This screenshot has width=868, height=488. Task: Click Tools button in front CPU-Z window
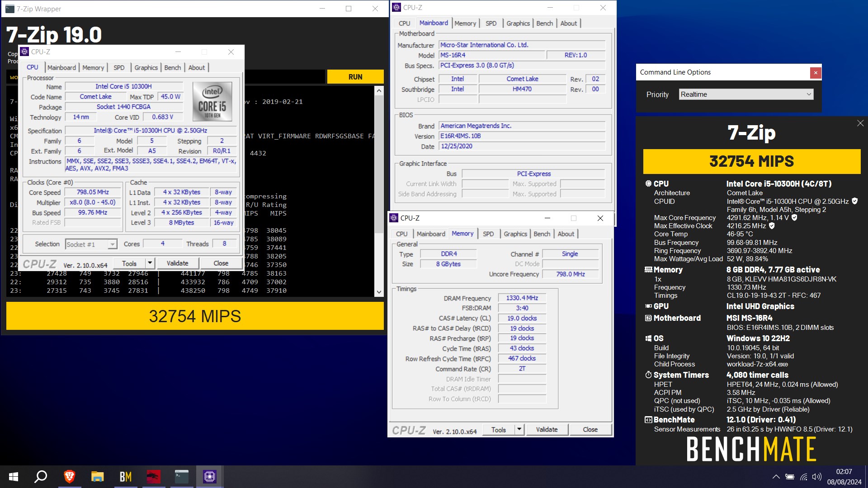tap(129, 263)
